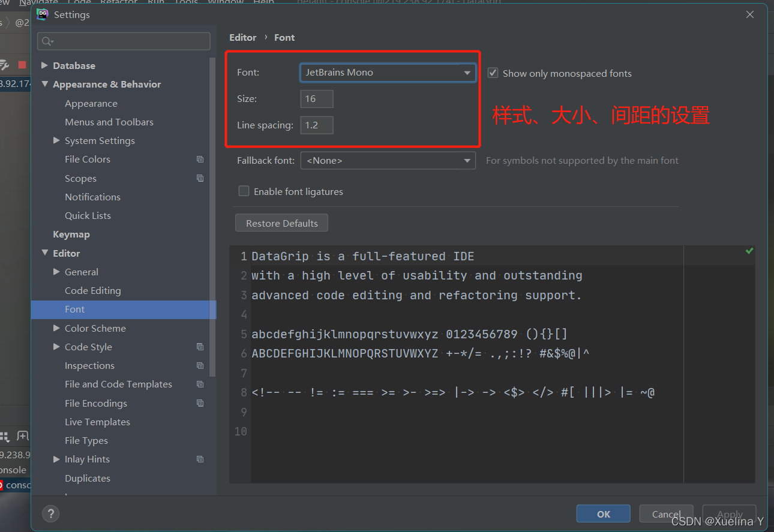Expand the Color Scheme node
Screen dimensions: 774x532
click(56, 328)
